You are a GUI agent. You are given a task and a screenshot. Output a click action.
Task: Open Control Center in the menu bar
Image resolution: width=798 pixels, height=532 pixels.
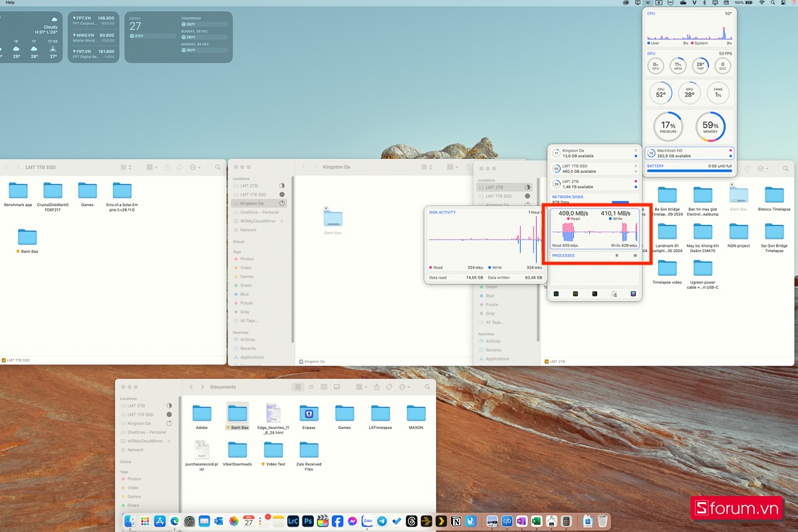pyautogui.click(x=783, y=3)
